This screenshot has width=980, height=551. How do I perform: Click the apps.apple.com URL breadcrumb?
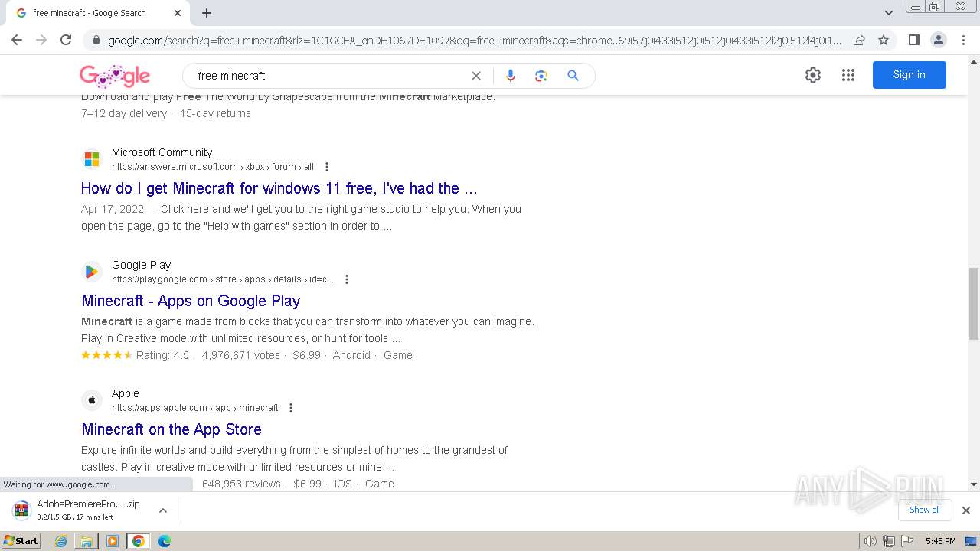(x=195, y=408)
